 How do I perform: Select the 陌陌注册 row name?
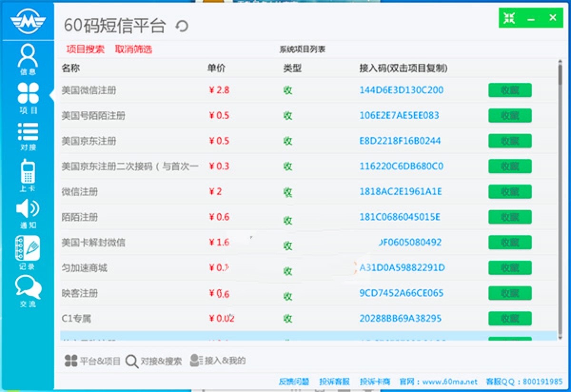pyautogui.click(x=79, y=217)
